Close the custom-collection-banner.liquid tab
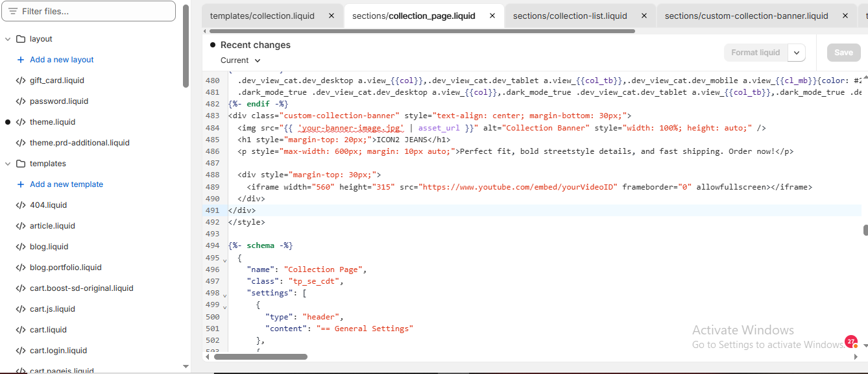The height and width of the screenshot is (374, 868). tap(845, 16)
